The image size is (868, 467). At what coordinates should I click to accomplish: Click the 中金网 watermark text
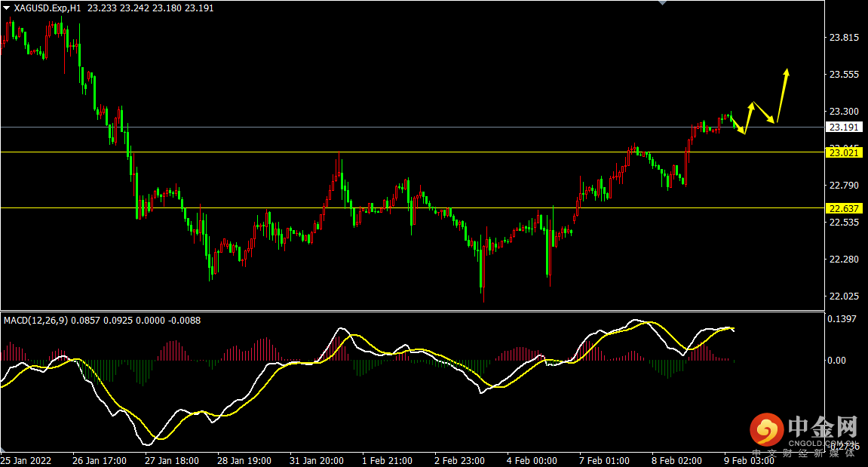822,429
